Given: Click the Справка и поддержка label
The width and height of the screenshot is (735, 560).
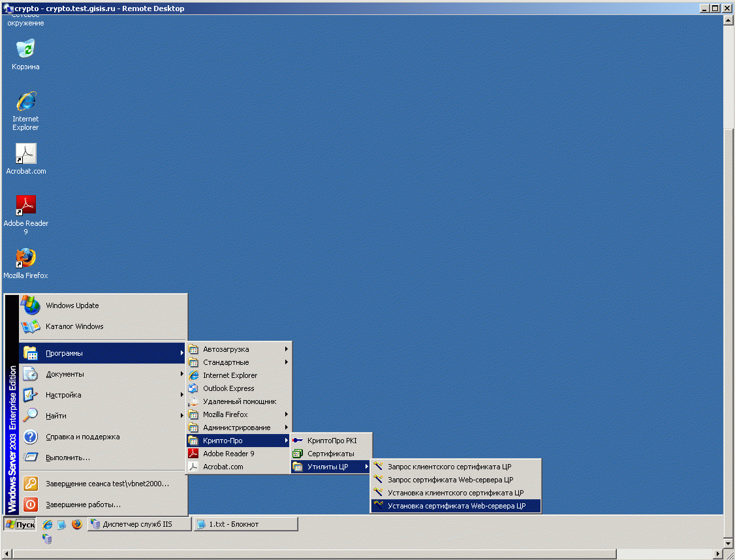Looking at the screenshot, I should point(82,437).
